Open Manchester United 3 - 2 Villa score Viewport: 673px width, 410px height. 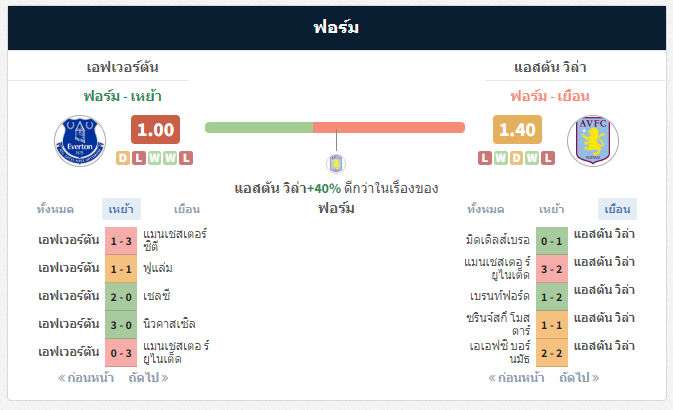pos(552,269)
